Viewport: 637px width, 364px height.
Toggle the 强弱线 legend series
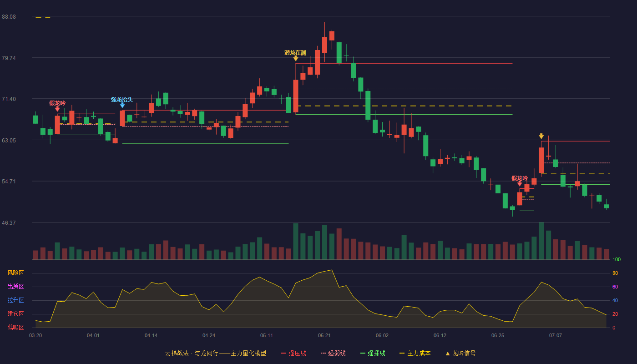click(x=333, y=353)
